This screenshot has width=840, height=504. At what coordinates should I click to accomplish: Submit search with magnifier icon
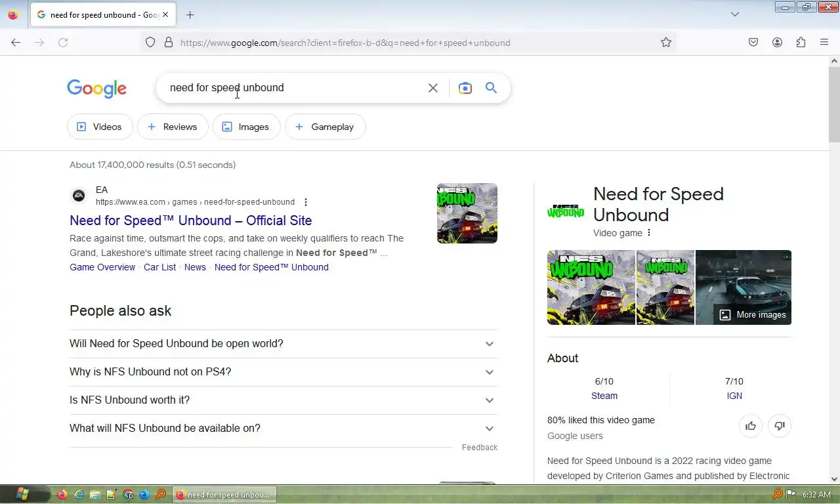[491, 88]
